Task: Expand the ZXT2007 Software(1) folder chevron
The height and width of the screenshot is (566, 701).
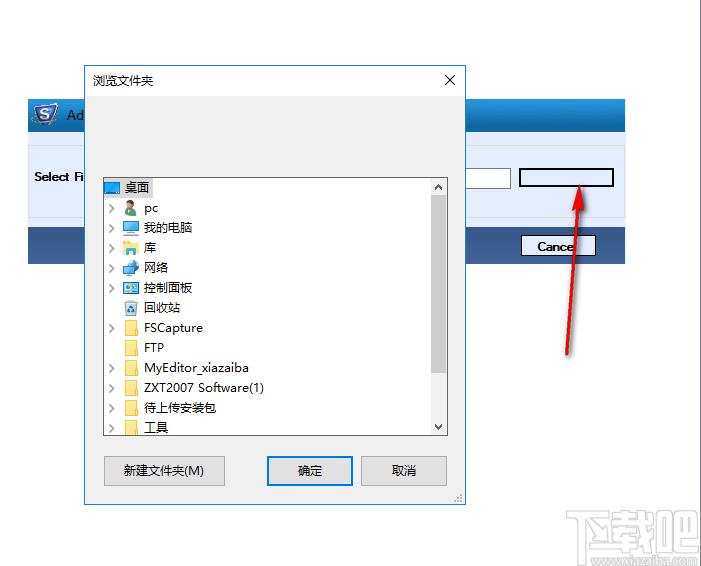Action: [112, 388]
